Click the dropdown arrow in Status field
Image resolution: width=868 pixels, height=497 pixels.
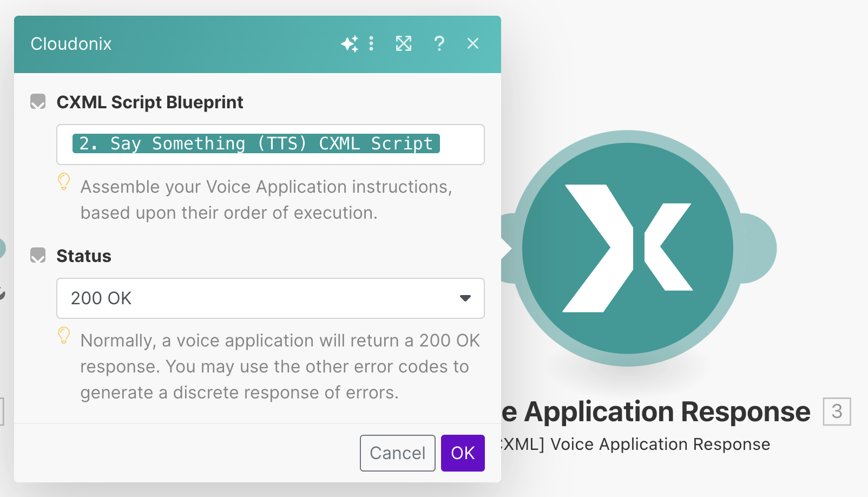pos(465,298)
